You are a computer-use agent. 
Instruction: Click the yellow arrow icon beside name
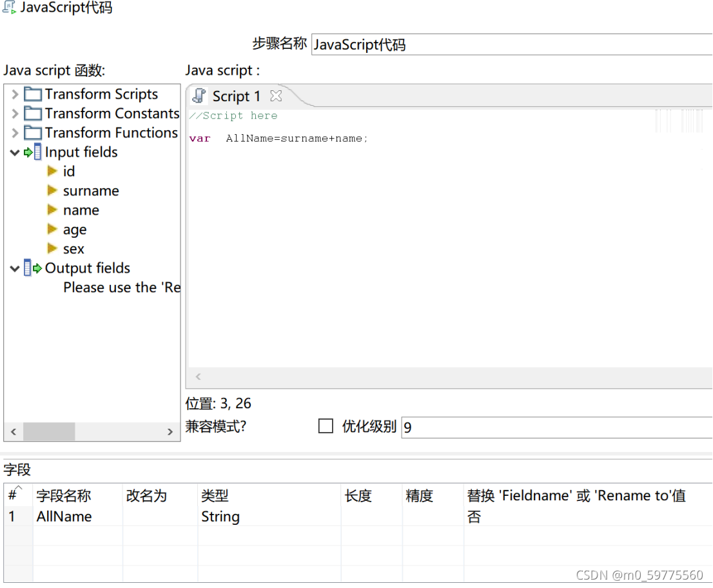52,210
